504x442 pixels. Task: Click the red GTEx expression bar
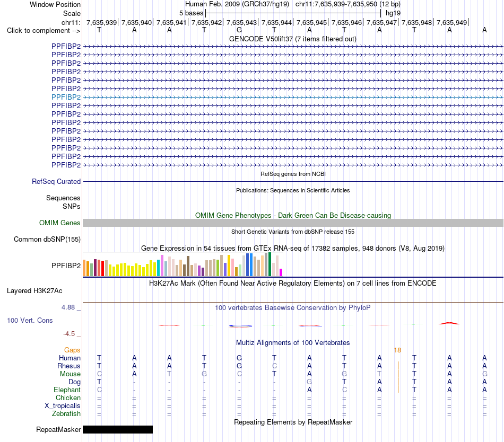click(x=102, y=268)
